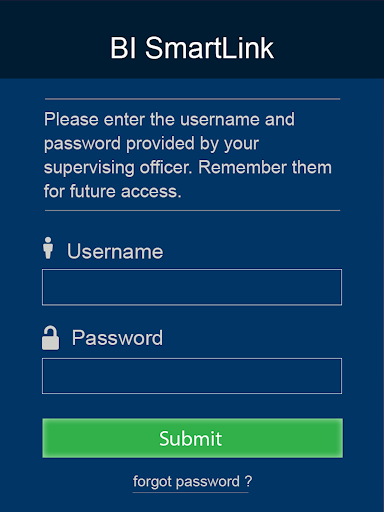Click the person icon beside Username
Screen dimensions: 384x512
tap(48, 248)
